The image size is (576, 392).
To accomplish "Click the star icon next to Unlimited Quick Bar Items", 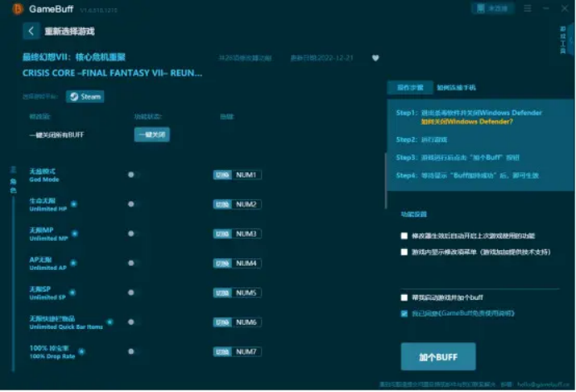I will click(110, 322).
